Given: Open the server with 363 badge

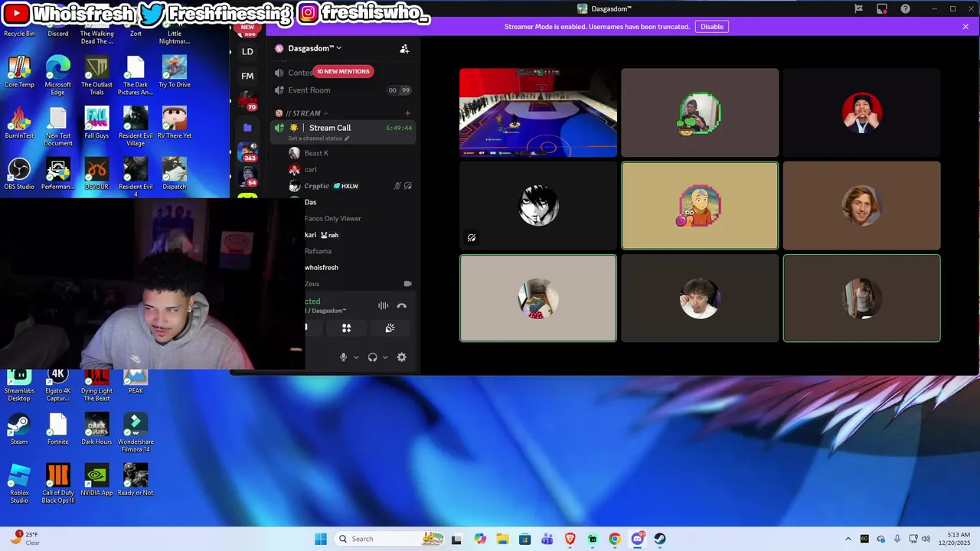Looking at the screenshot, I should pyautogui.click(x=248, y=152).
